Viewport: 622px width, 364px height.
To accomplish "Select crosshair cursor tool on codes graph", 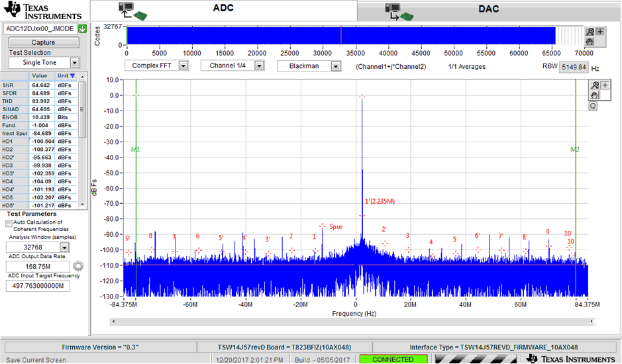I will [x=600, y=32].
